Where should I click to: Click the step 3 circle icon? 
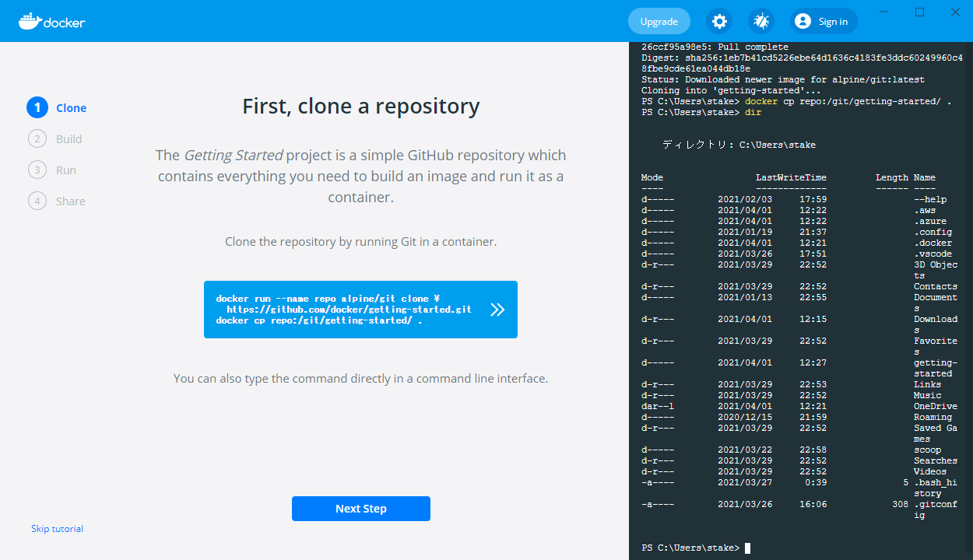[37, 170]
